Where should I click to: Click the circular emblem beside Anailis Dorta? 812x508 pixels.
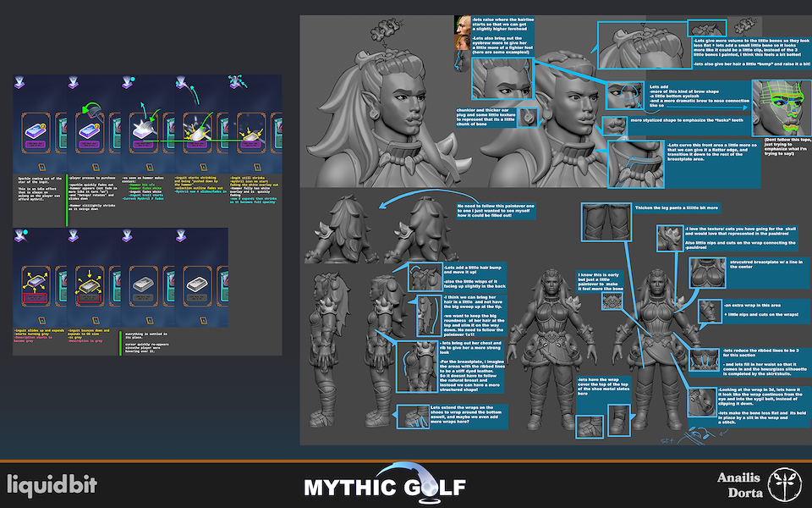point(784,484)
